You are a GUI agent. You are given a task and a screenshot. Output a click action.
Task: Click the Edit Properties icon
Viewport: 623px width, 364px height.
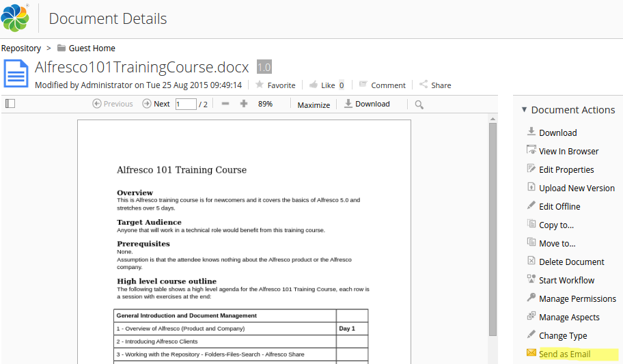click(531, 169)
